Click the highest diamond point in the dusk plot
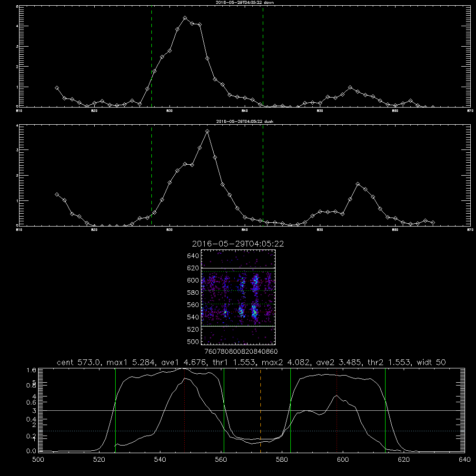476x476 pixels. [208, 131]
